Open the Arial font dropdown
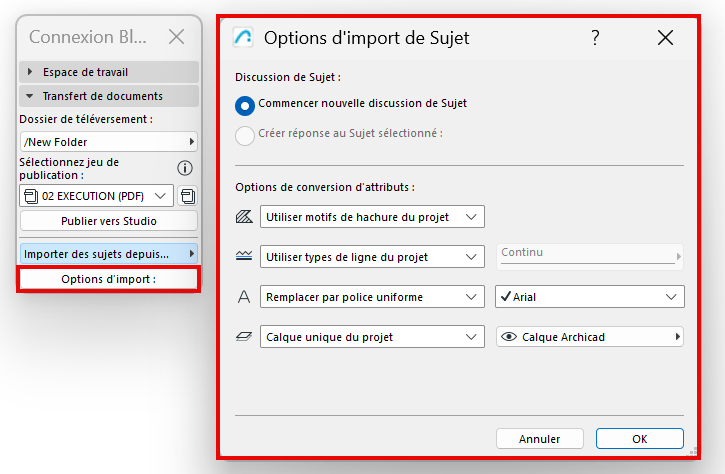725x474 pixels. click(590, 297)
